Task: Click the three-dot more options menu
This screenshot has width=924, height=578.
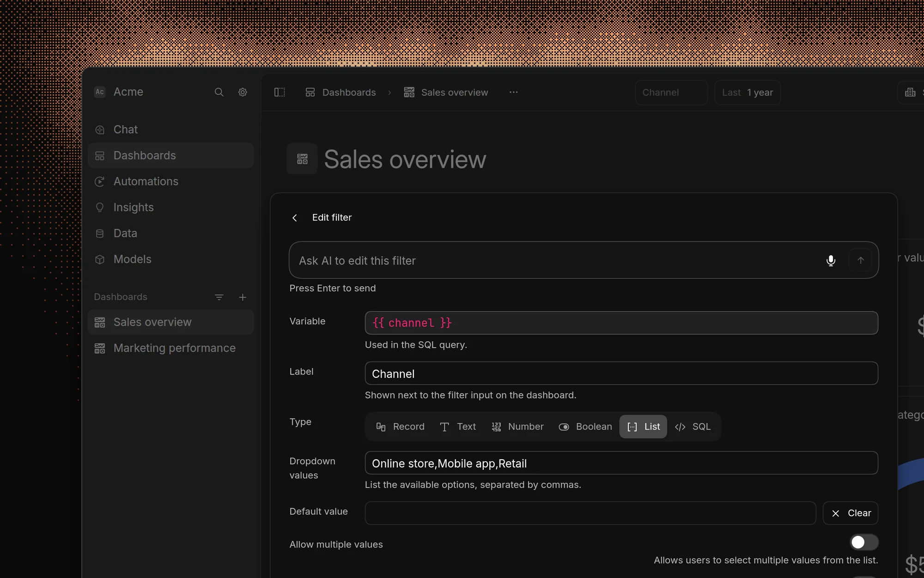Action: [513, 92]
